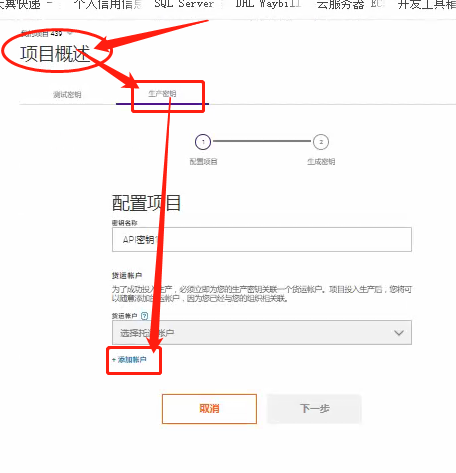Switch to the 生产密钥 tab
Screen dimensions: 456x473
click(x=162, y=94)
